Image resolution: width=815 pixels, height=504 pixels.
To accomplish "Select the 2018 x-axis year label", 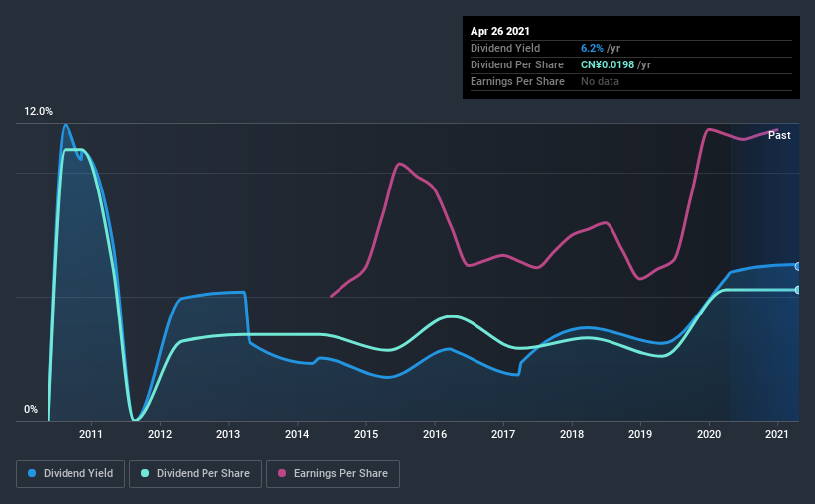I will [x=572, y=434].
